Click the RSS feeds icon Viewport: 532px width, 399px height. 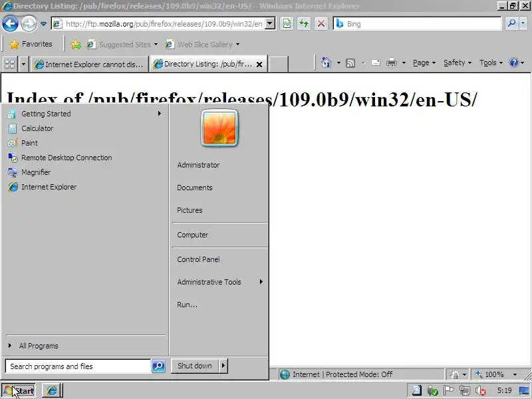tap(350, 63)
